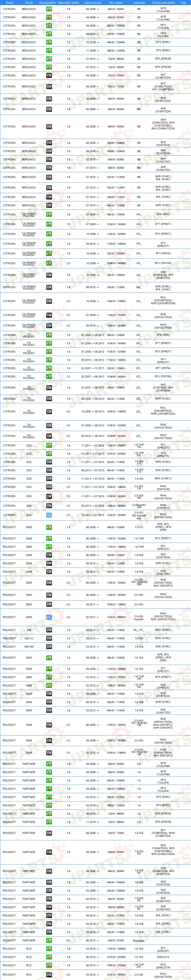Click the ON diesel icon in the Peugeot 308 CC row
Screen dimensions: 191x980
49,638
